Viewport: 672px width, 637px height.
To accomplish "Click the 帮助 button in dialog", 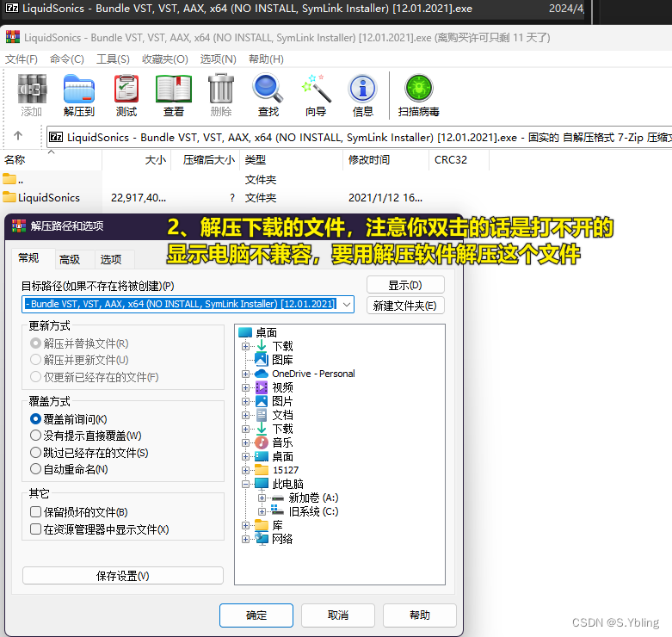I will coord(420,615).
